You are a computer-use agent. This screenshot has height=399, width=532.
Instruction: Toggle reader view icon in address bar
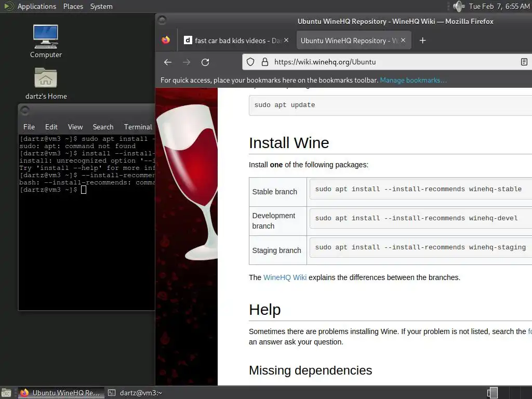pyautogui.click(x=524, y=62)
